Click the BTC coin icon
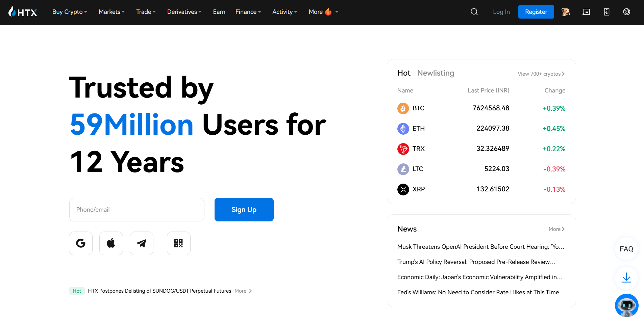The height and width of the screenshot is (322, 644). [403, 108]
